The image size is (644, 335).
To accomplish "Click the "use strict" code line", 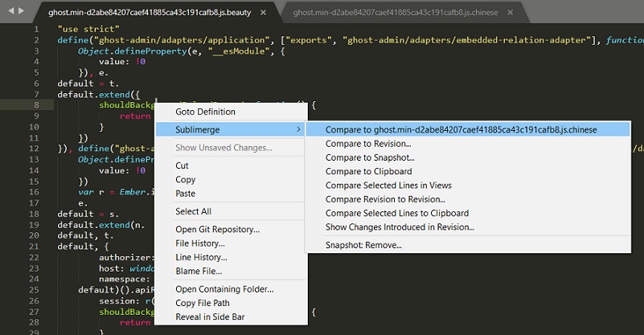I will point(88,29).
